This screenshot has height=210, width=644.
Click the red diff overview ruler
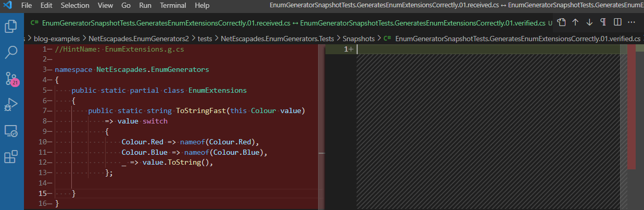[632, 107]
